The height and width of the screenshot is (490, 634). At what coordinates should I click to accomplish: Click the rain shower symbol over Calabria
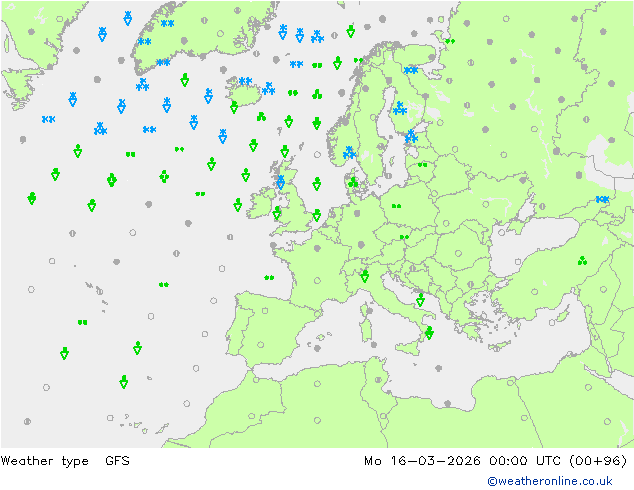point(429,333)
